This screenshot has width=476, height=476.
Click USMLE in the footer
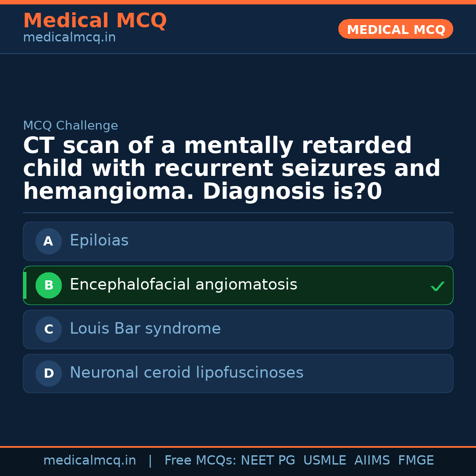click(324, 461)
